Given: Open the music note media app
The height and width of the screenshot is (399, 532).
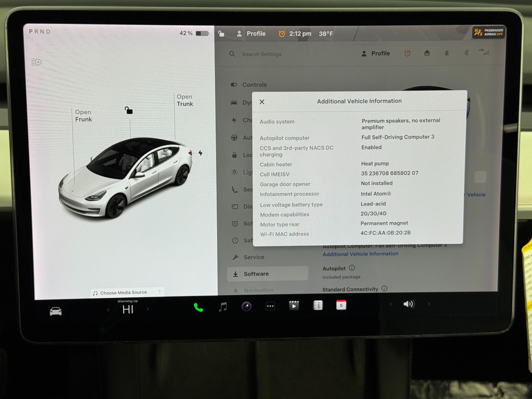Looking at the screenshot, I should (x=223, y=307).
